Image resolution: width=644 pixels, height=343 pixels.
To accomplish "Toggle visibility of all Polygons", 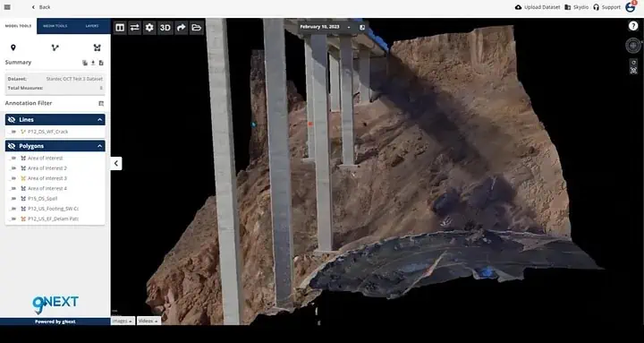I will 12,146.
